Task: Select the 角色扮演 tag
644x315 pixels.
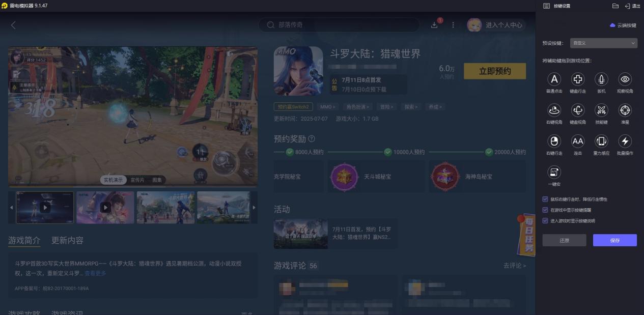Action: pyautogui.click(x=357, y=107)
